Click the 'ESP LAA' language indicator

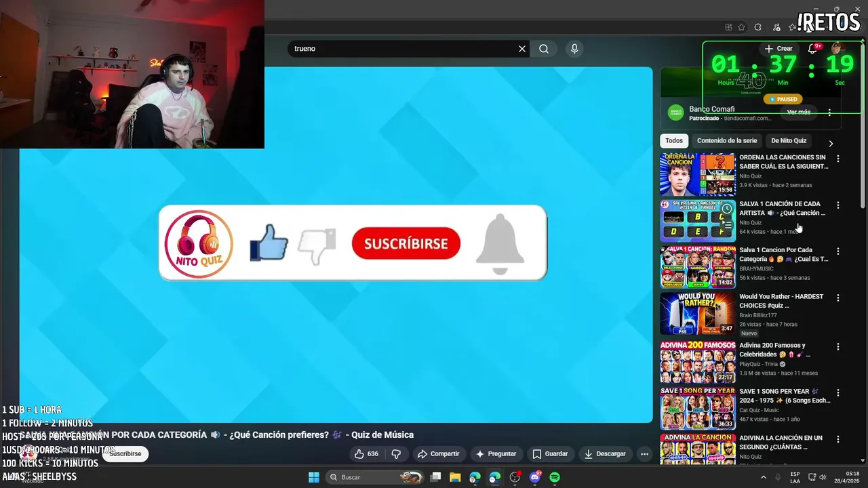click(795, 477)
